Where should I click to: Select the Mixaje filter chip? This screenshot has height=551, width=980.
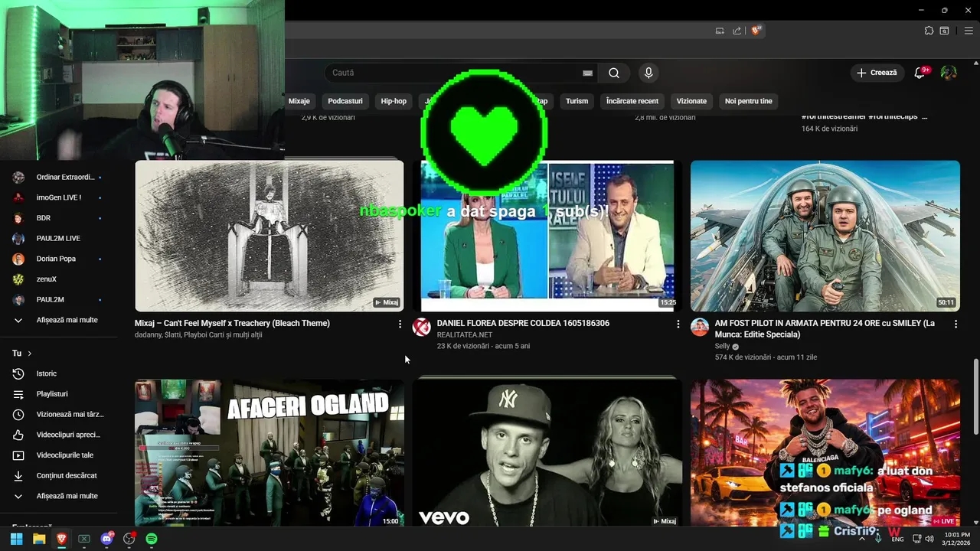click(299, 101)
